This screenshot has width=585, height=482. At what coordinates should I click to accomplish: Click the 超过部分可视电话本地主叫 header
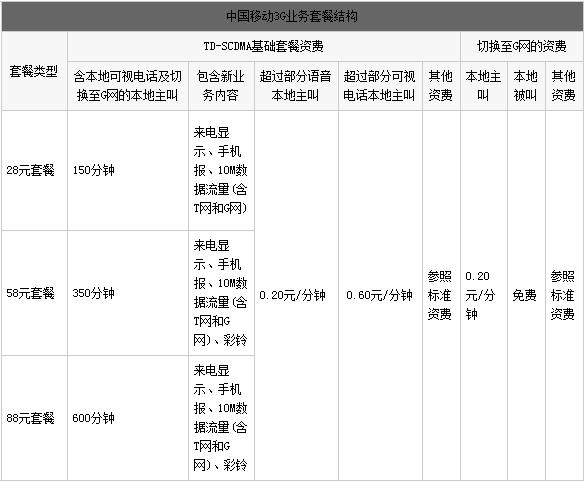coord(379,86)
